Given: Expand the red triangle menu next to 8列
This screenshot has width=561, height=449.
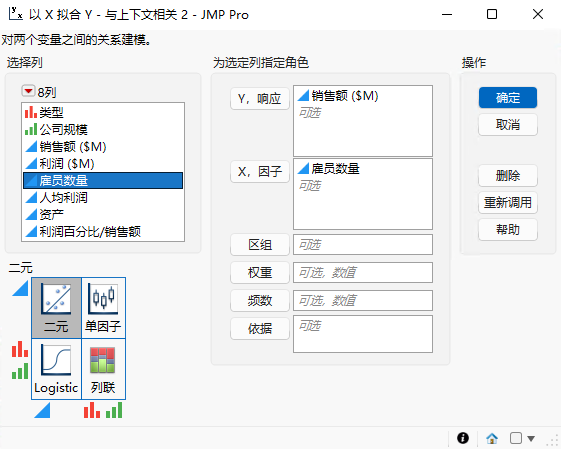Looking at the screenshot, I should click(x=28, y=91).
